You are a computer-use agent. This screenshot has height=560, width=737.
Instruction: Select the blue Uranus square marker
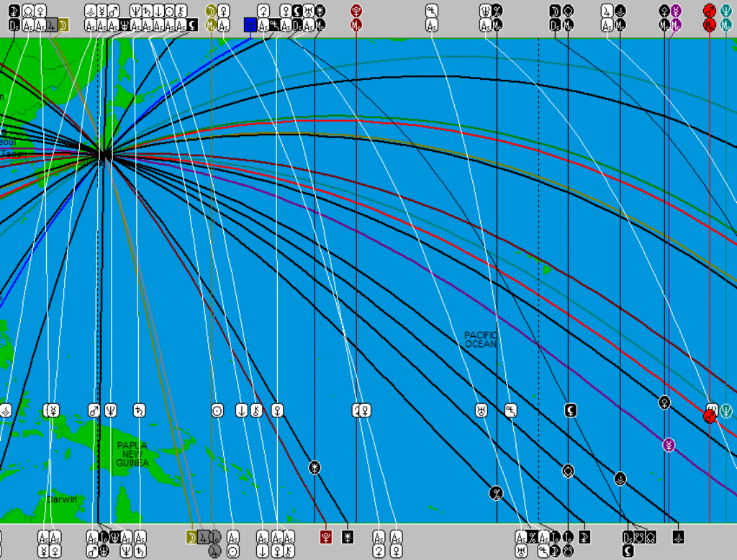[250, 25]
